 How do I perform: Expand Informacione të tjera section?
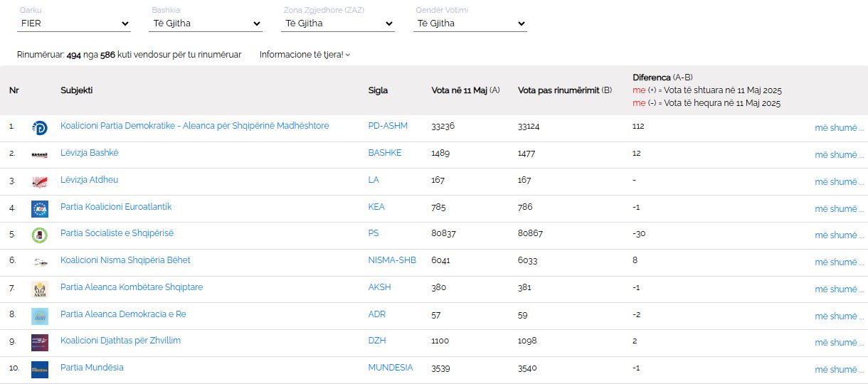305,55
